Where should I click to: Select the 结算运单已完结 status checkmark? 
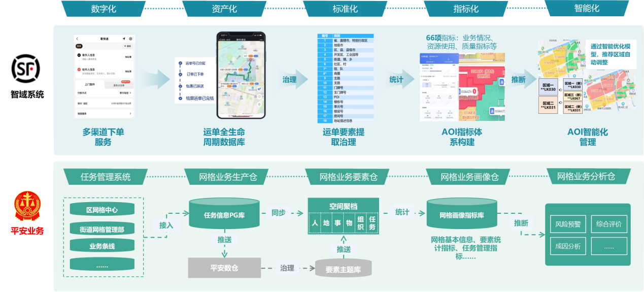(180, 98)
